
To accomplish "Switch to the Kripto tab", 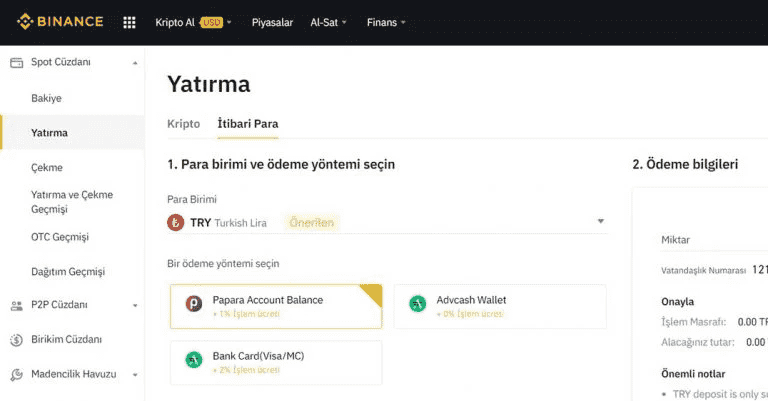I will [x=184, y=124].
